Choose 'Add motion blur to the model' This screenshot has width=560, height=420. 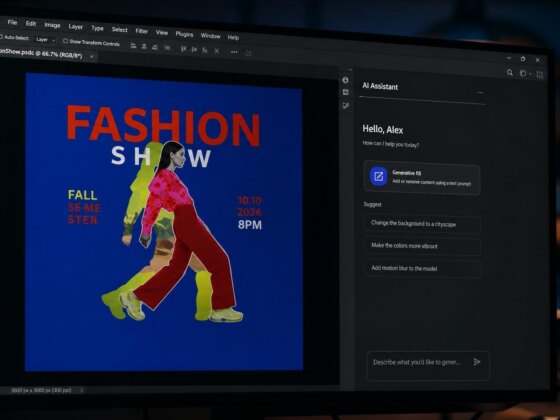click(422, 268)
